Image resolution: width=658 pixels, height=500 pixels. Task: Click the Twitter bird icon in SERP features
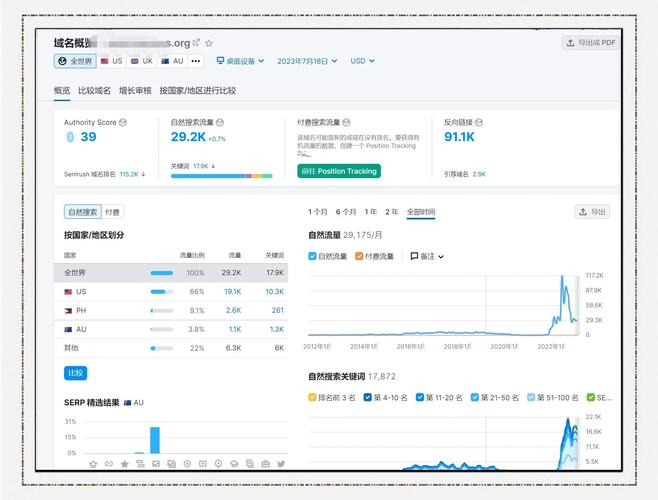281,464
